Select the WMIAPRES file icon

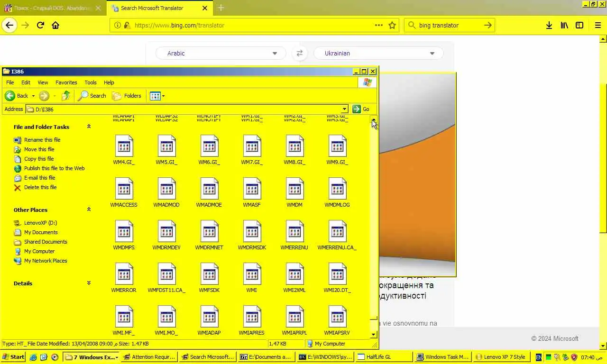[x=252, y=317]
